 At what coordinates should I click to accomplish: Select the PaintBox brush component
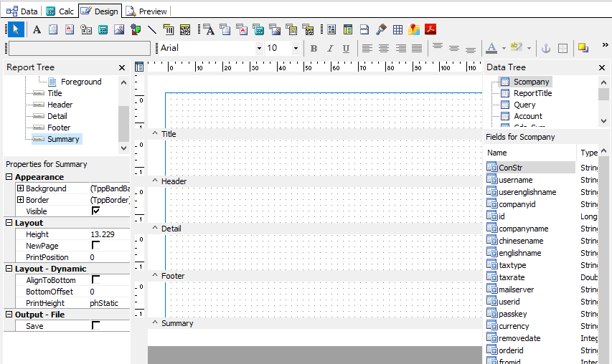pos(381,29)
